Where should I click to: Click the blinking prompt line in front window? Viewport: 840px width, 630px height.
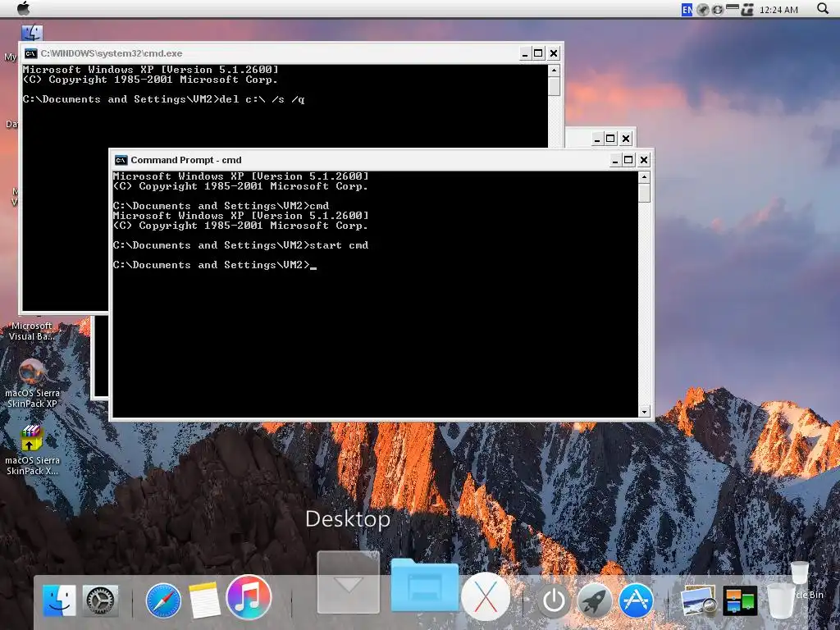click(x=215, y=265)
